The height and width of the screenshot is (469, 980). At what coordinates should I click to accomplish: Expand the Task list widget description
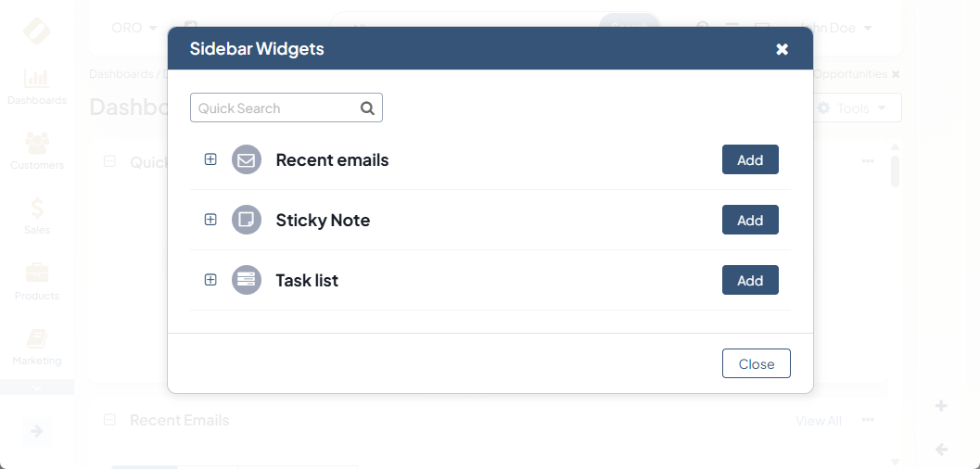click(x=210, y=280)
